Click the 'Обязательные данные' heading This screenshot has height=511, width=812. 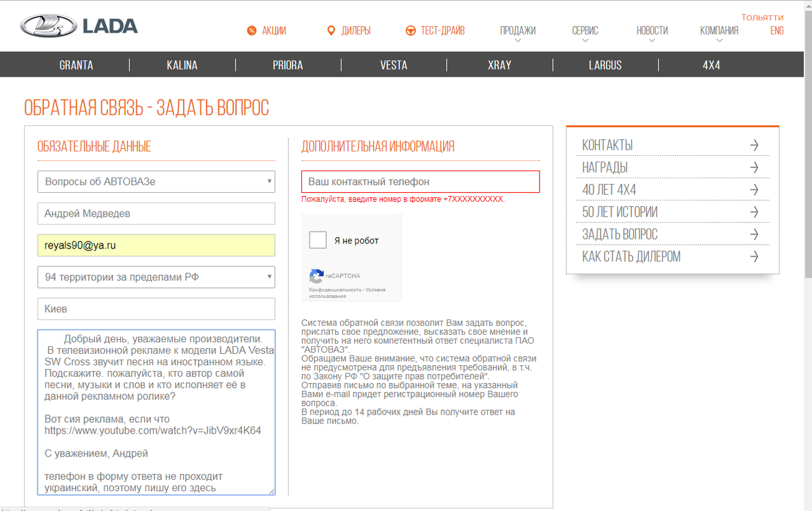coord(94,146)
